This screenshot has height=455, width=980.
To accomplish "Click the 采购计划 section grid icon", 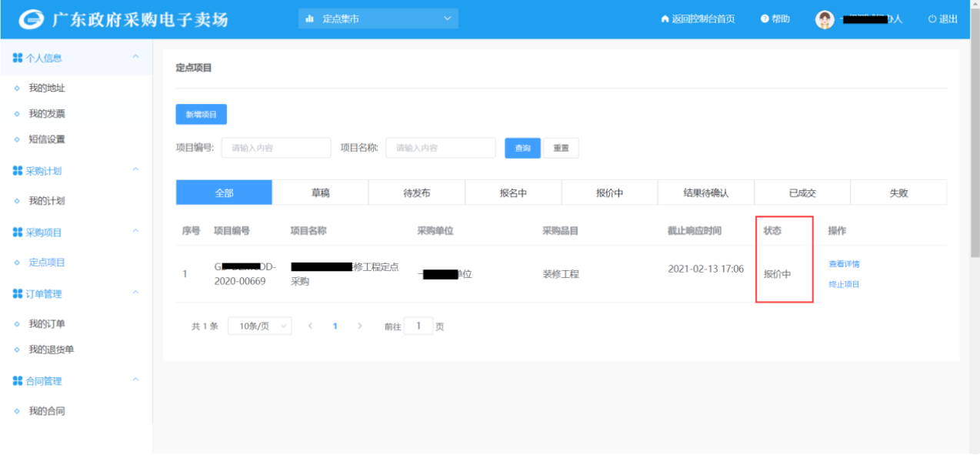I will coord(18,171).
